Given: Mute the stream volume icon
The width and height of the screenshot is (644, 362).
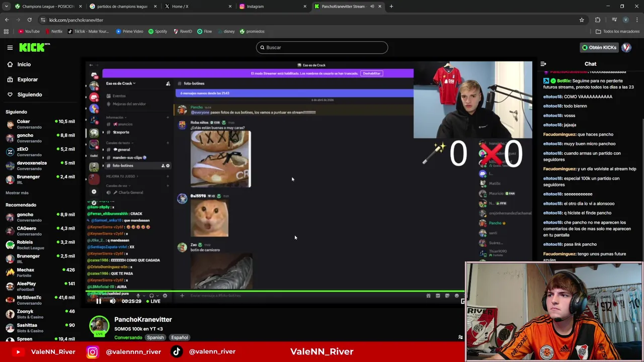Looking at the screenshot, I should pyautogui.click(x=113, y=301).
